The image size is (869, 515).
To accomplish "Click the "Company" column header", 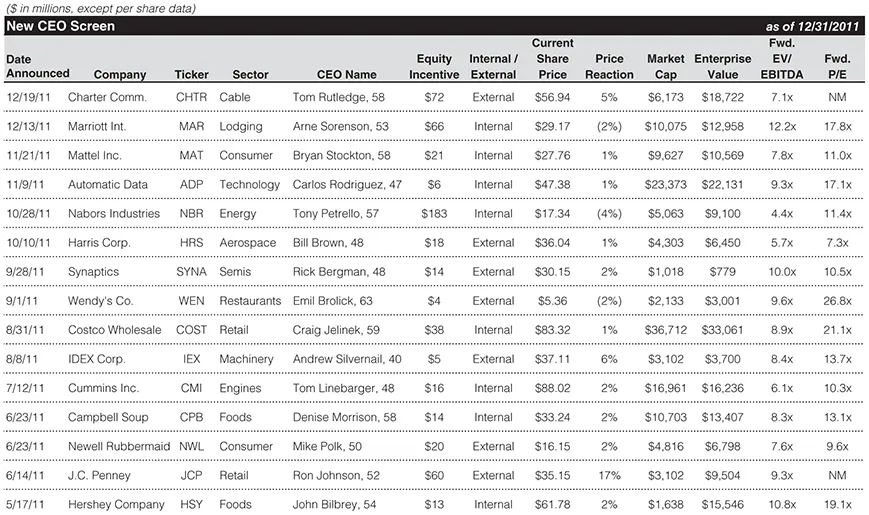I will [120, 75].
